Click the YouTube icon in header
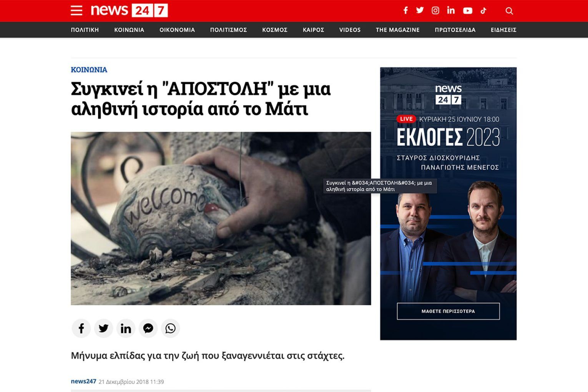Screen dimensions: 588x392 (468, 11)
